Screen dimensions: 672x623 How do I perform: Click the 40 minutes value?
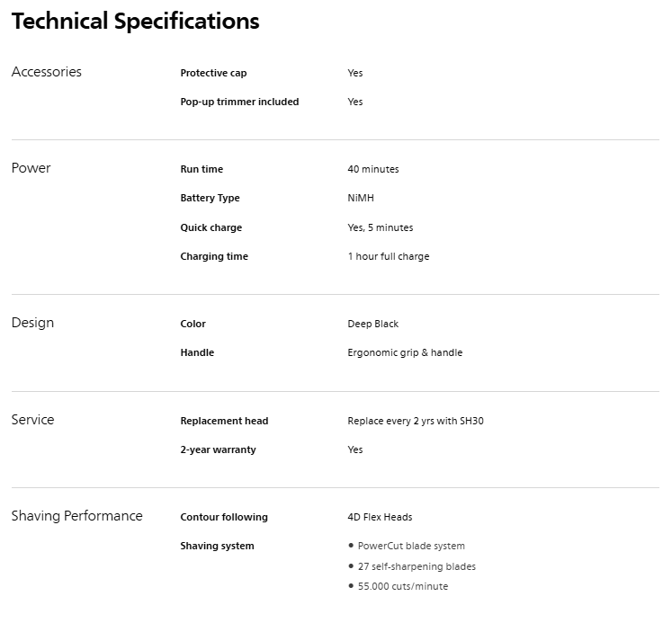(x=372, y=169)
